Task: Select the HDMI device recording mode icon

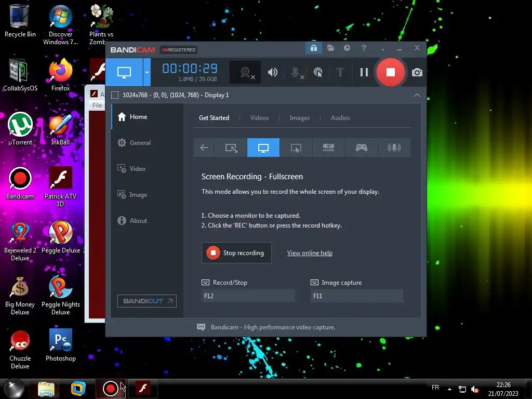Action: click(x=328, y=148)
